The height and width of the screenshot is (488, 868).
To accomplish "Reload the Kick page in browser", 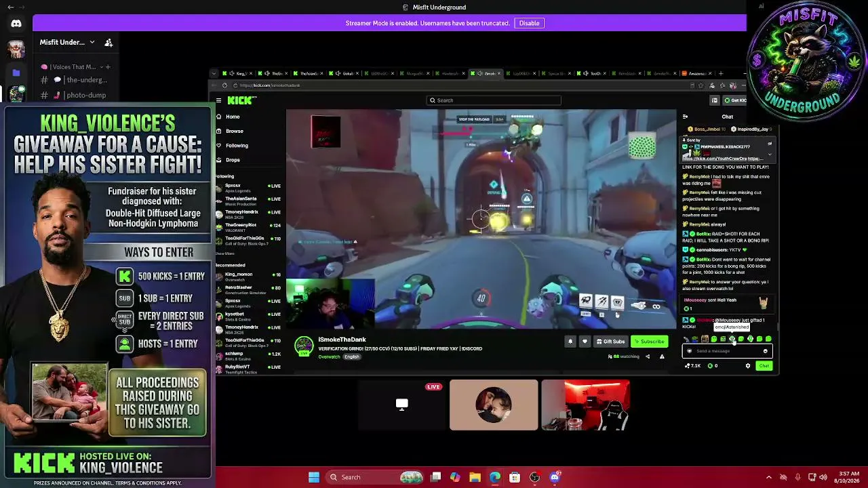I will tap(224, 85).
